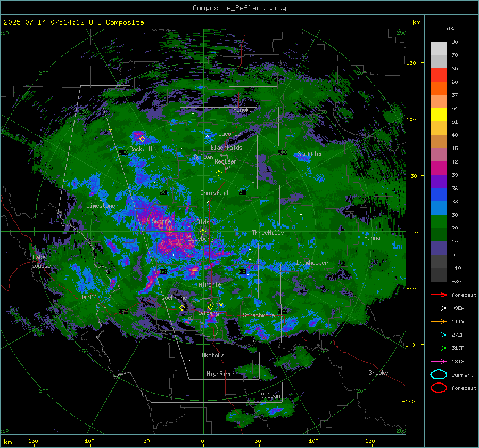479x448 pixels.
Task: Click the Blackfalds city label
Action: (x=226, y=148)
